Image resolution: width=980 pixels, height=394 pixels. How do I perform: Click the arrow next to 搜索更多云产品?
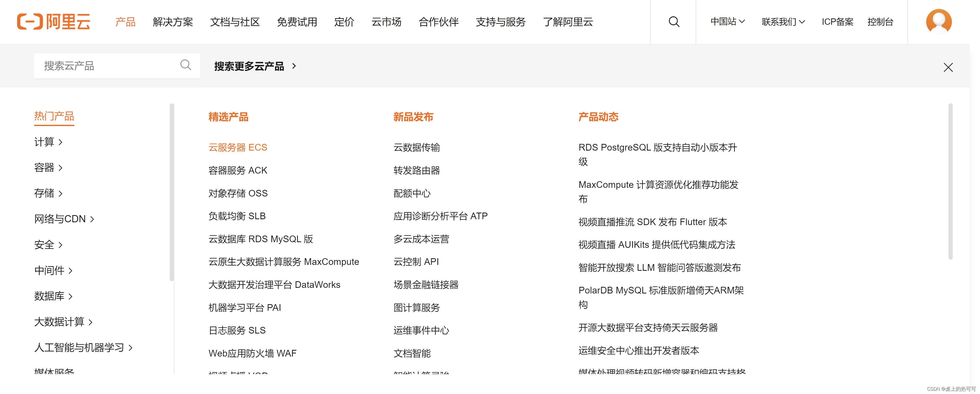(294, 66)
